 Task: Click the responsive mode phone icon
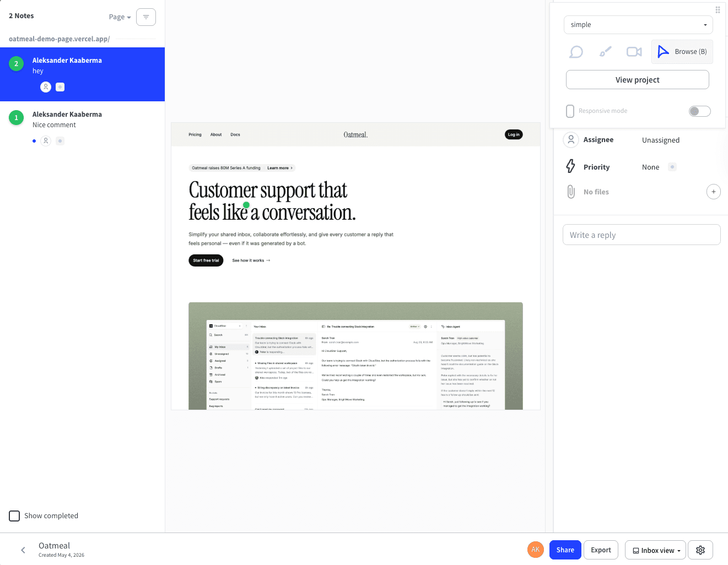point(570,111)
